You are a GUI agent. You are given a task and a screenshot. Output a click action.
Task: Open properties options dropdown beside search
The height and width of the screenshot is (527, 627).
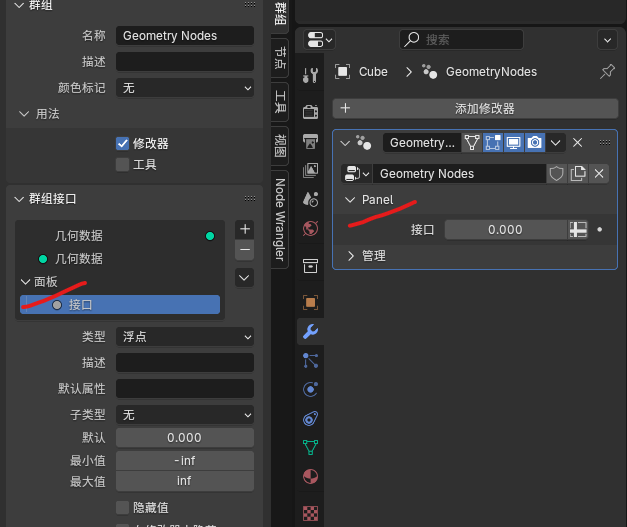click(607, 40)
